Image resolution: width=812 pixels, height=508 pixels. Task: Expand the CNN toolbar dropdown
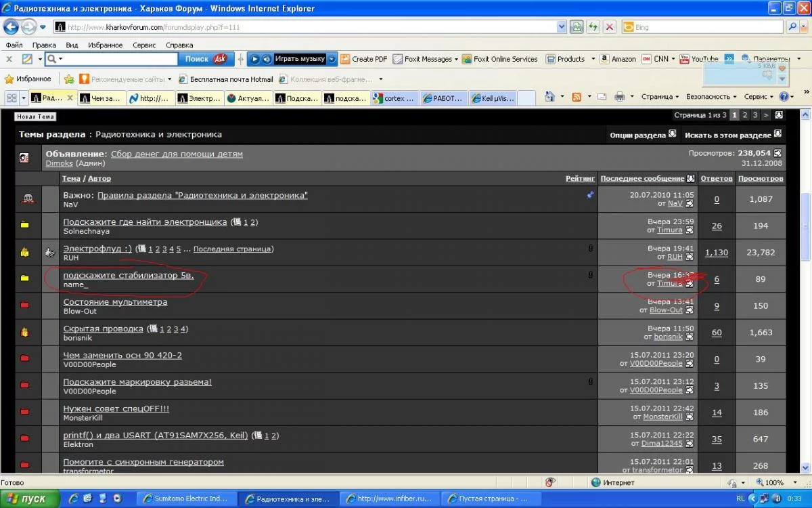673,59
